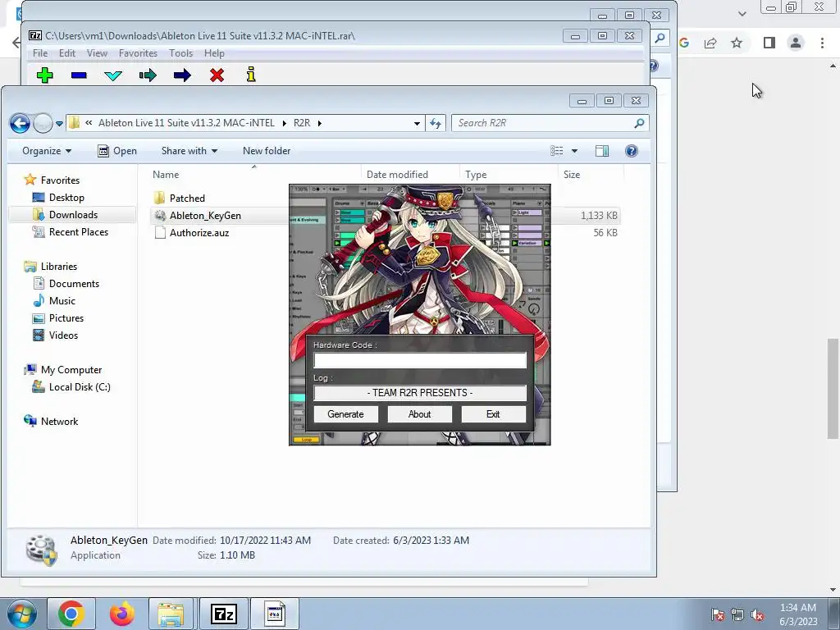Screen dimensions: 840x630
Task: Click the yellow Info icon in 7-Zip toolbar
Action: point(251,75)
